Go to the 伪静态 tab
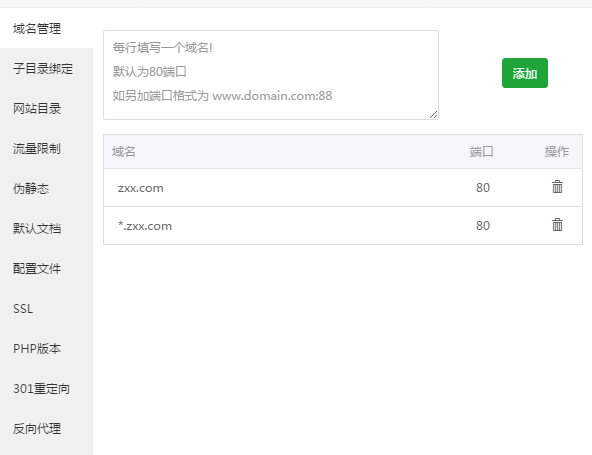The width and height of the screenshot is (592, 455). [x=31, y=189]
